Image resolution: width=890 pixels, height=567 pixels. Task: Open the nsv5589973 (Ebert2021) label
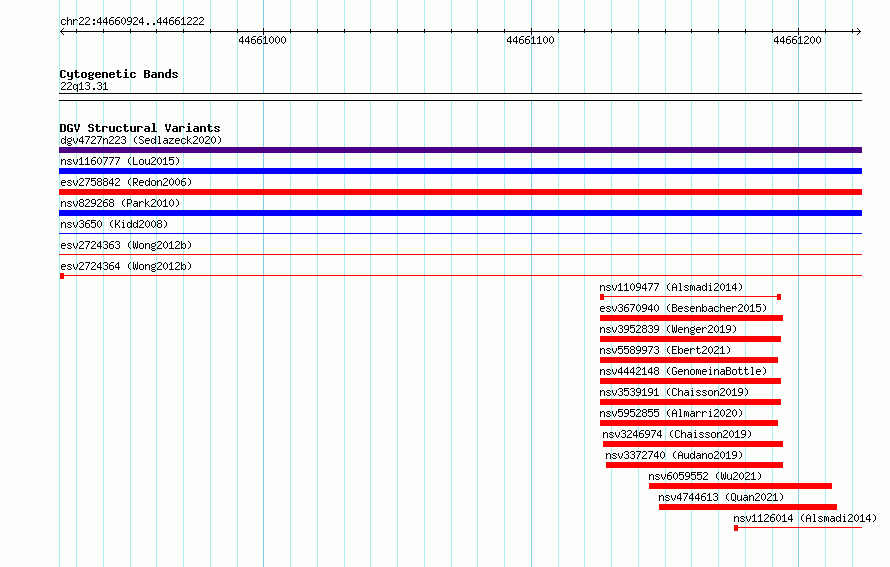pyautogui.click(x=665, y=350)
